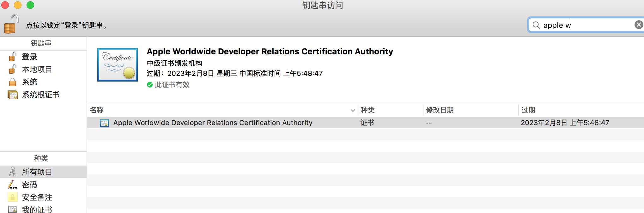
Task: Click the 系统根证书 certificate folder icon
Action: [x=13, y=95]
